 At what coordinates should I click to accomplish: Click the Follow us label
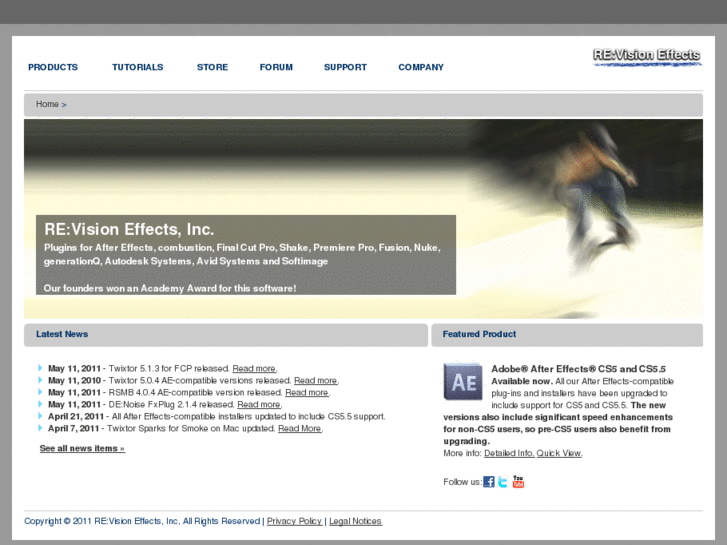click(462, 482)
